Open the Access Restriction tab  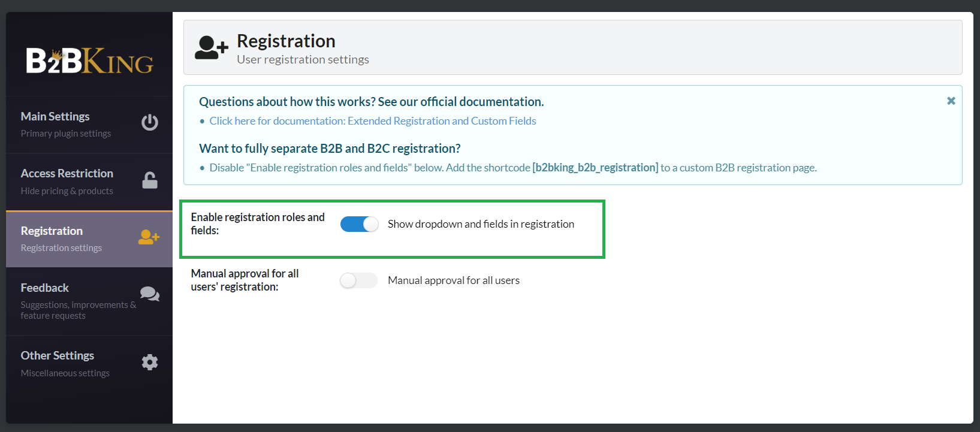click(x=89, y=182)
